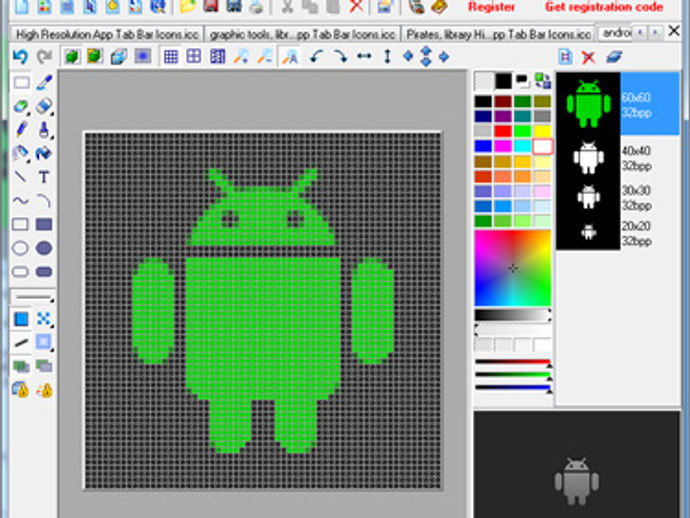The image size is (690, 518).
Task: Flip image horizontally
Action: coord(364,56)
